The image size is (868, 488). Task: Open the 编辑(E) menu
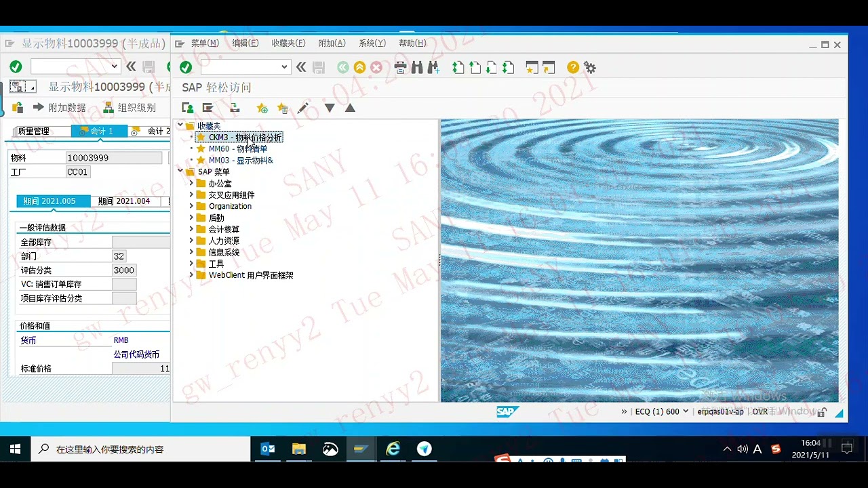245,43
